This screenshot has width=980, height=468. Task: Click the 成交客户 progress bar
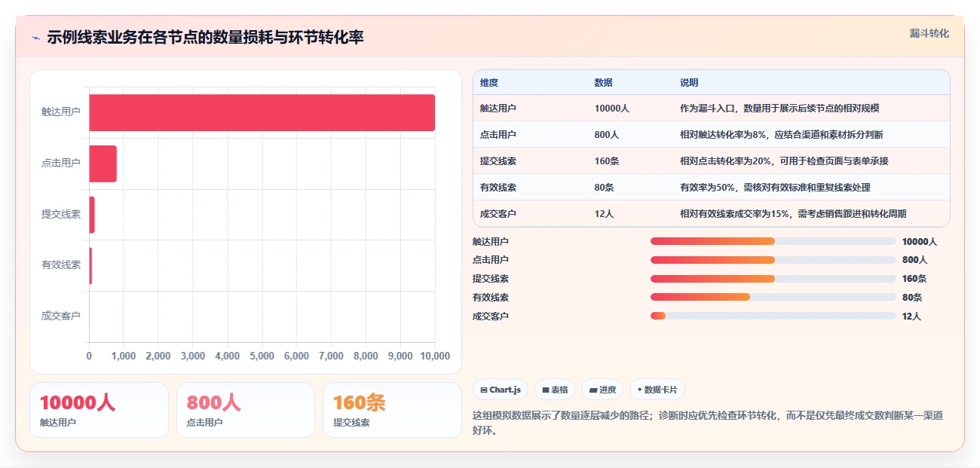click(x=773, y=316)
